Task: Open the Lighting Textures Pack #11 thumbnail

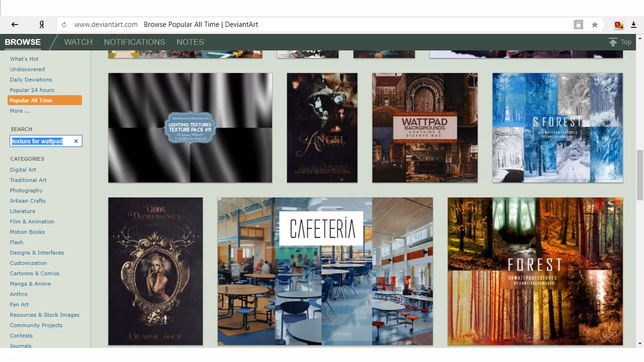Action: tap(190, 128)
